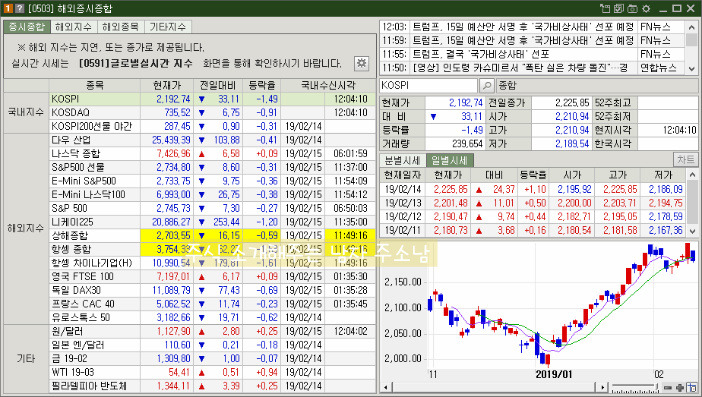The height and width of the screenshot is (397, 702).
Task: Click the settings icon beside the notice text
Action: [x=361, y=63]
